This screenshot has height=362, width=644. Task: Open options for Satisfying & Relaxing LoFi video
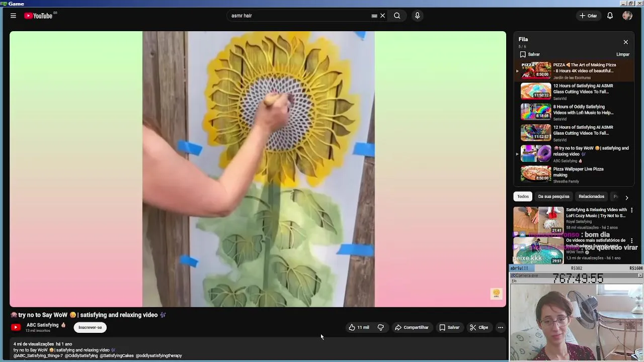pos(632,210)
